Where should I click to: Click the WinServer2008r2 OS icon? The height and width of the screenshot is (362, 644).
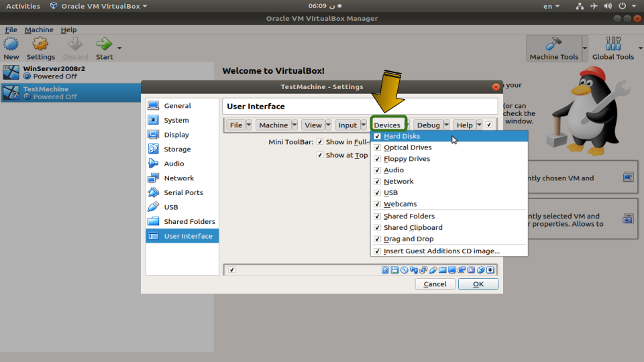click(11, 72)
